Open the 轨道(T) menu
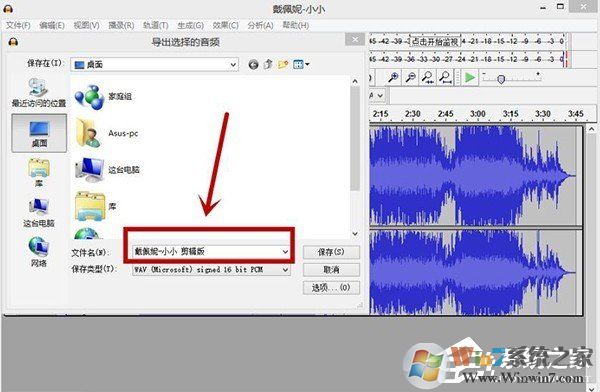The width and height of the screenshot is (600, 392). [155, 25]
